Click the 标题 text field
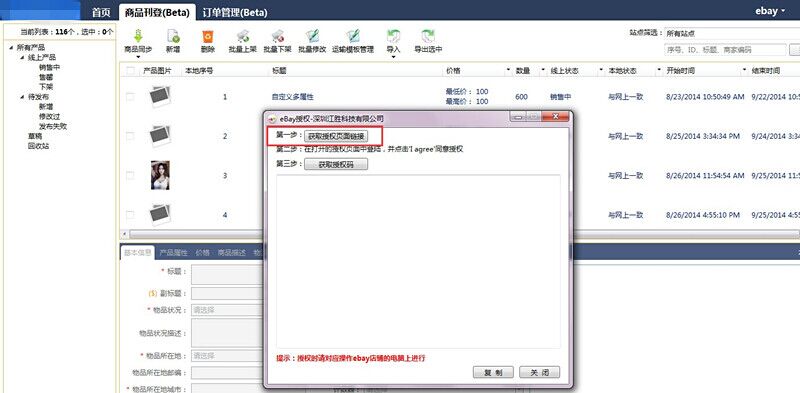 click(227, 274)
